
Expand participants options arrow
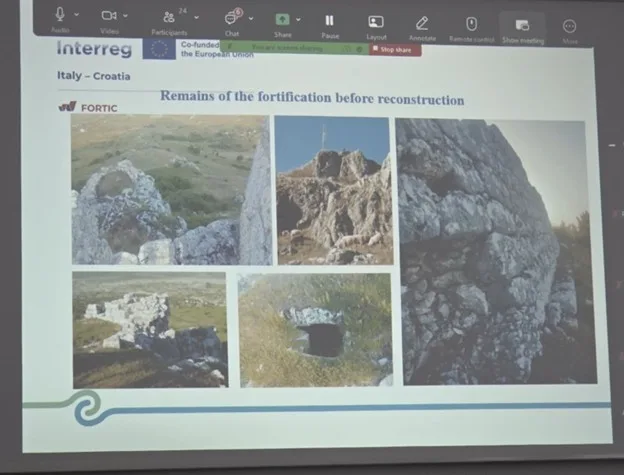[196, 18]
